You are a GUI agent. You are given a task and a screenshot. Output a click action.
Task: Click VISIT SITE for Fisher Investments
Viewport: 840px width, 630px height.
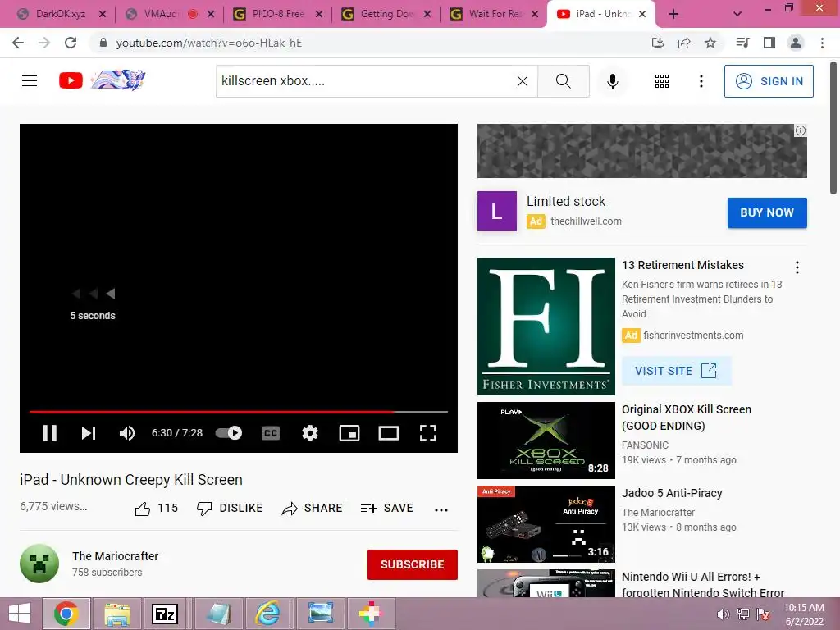[x=676, y=371]
